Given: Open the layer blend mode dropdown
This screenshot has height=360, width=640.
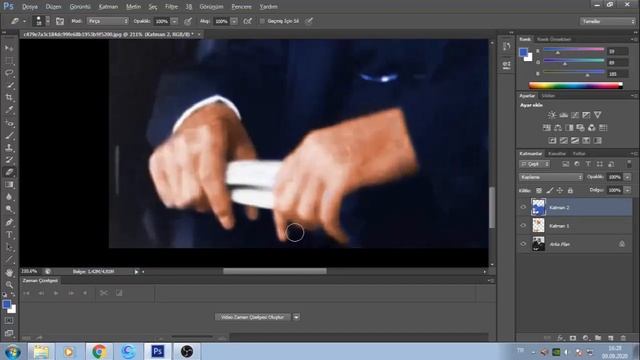Looking at the screenshot, I should coord(551,177).
